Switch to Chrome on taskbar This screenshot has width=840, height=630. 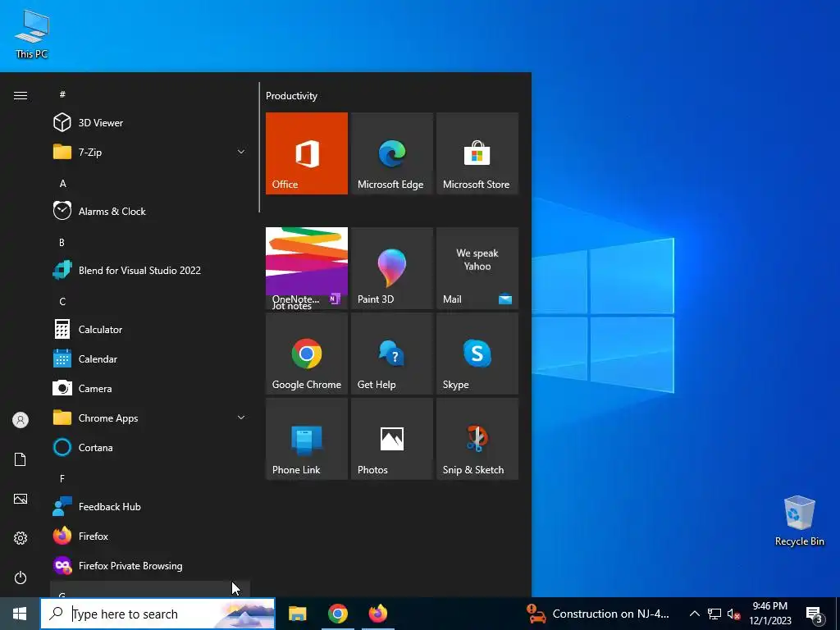(337, 614)
